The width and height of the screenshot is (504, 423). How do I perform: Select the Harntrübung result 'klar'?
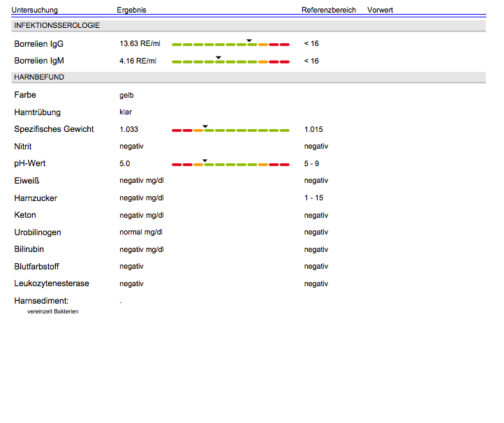(x=126, y=112)
